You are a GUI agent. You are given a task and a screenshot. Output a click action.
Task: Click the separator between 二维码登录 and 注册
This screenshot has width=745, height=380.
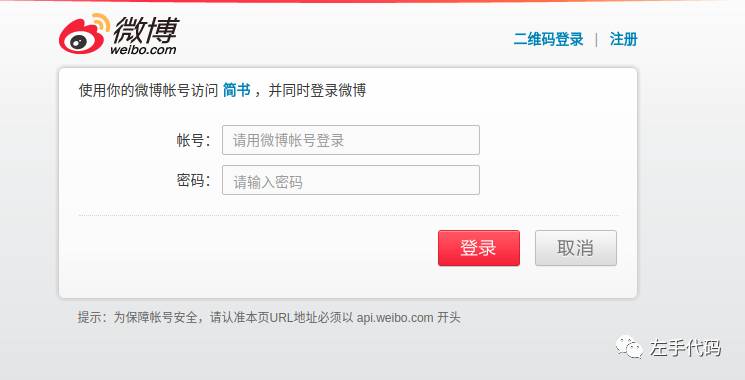596,39
